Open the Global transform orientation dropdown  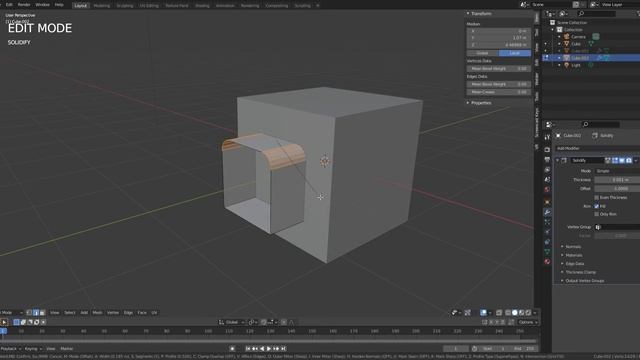pyautogui.click(x=231, y=322)
